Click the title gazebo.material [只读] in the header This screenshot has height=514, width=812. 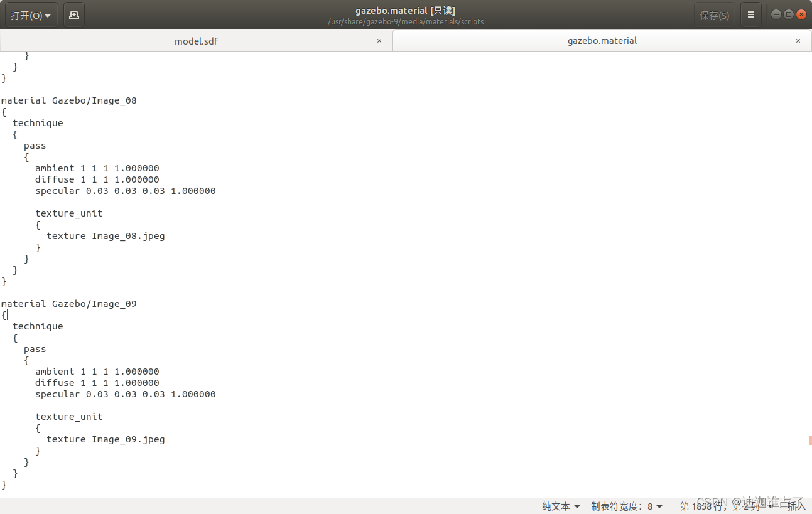click(405, 11)
